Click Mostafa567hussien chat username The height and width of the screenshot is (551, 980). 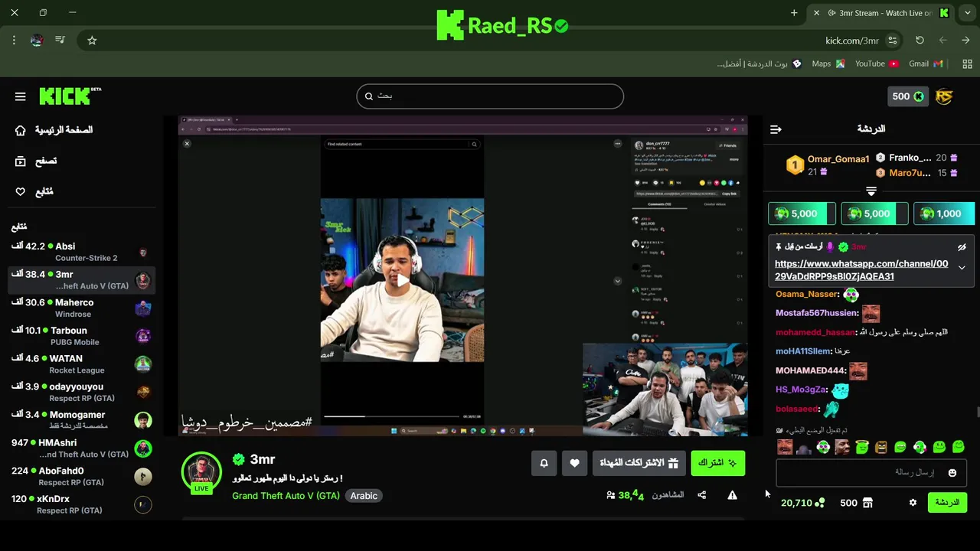[817, 313]
